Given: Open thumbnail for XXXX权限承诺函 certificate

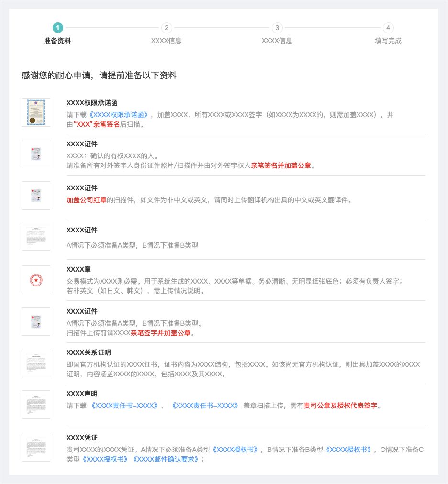Looking at the screenshot, I should [36, 112].
